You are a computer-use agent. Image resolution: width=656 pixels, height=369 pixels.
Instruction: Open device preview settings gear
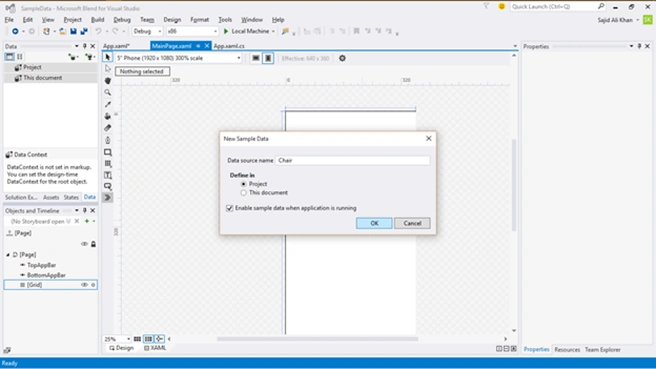[x=342, y=58]
